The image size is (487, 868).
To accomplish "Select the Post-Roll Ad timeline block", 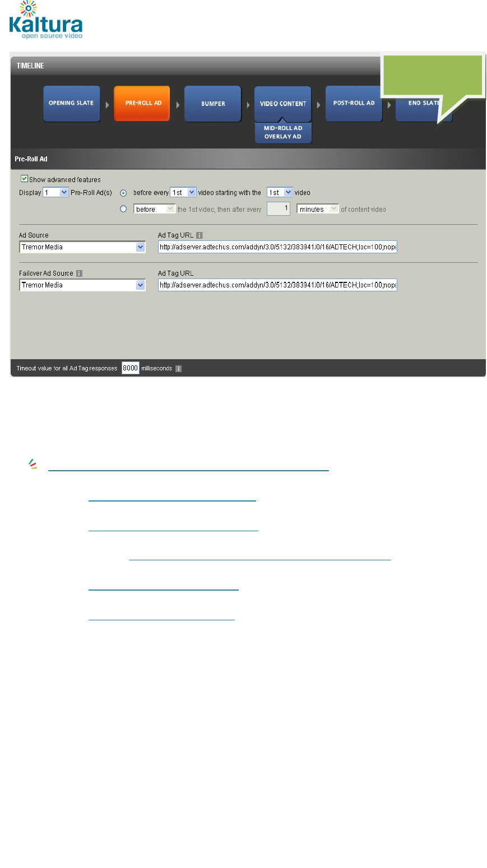I will click(x=354, y=104).
